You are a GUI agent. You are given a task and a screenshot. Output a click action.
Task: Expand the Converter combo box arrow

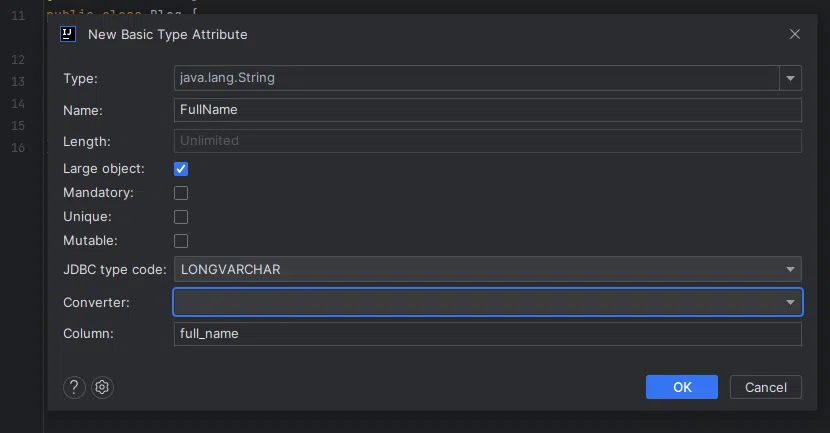791,301
